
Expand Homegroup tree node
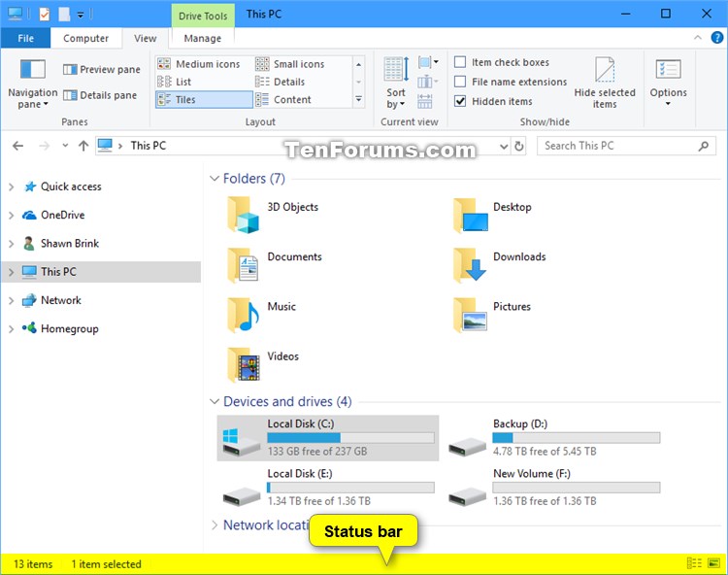(x=11, y=329)
